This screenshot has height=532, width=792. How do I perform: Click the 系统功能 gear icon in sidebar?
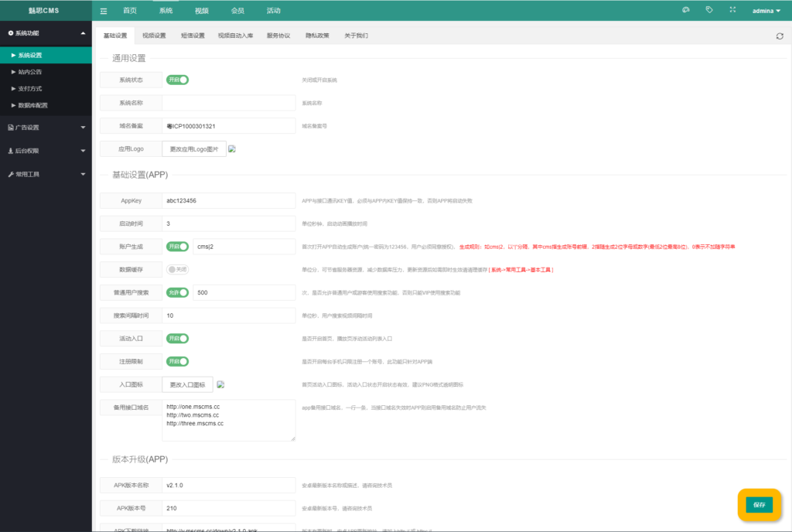coord(9,33)
